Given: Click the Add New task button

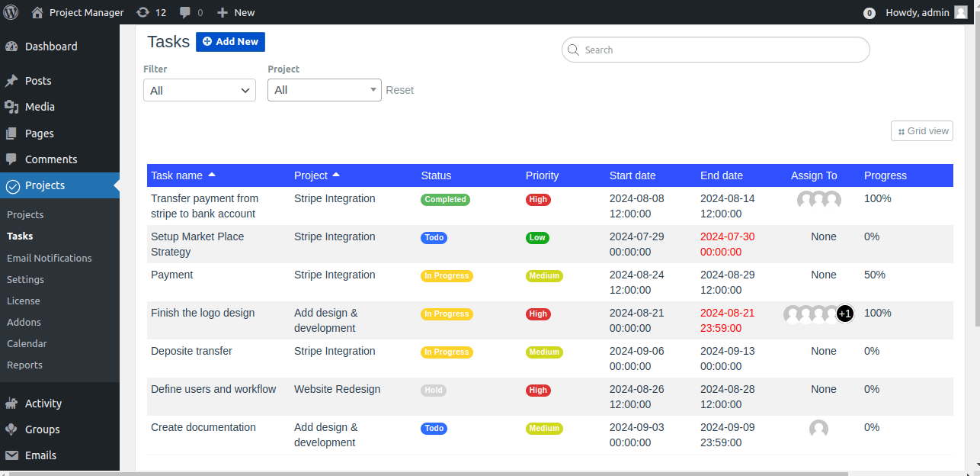Looking at the screenshot, I should click(230, 42).
